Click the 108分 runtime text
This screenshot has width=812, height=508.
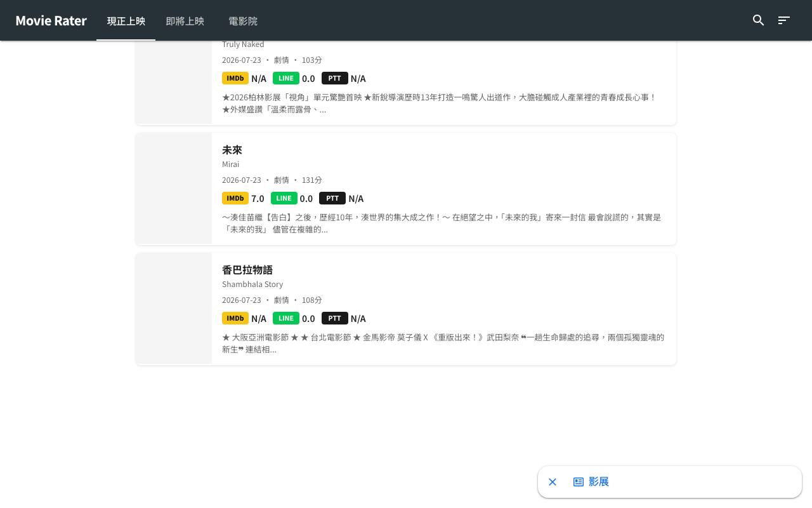pos(312,300)
